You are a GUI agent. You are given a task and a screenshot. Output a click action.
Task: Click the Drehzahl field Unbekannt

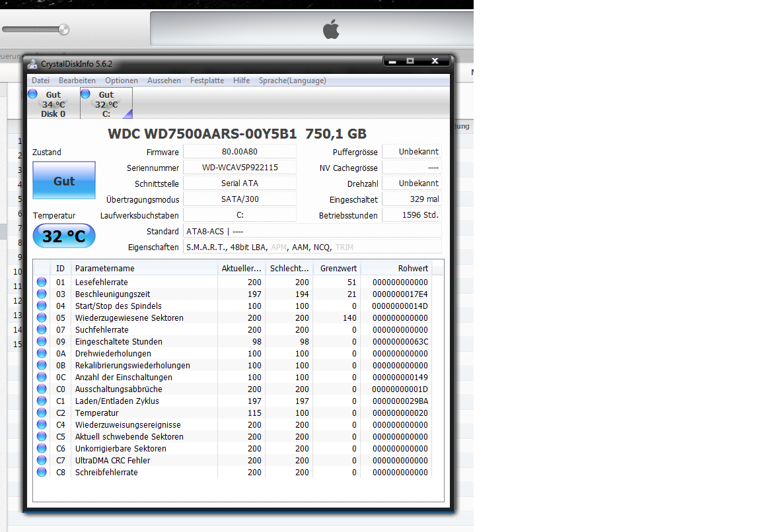[412, 183]
